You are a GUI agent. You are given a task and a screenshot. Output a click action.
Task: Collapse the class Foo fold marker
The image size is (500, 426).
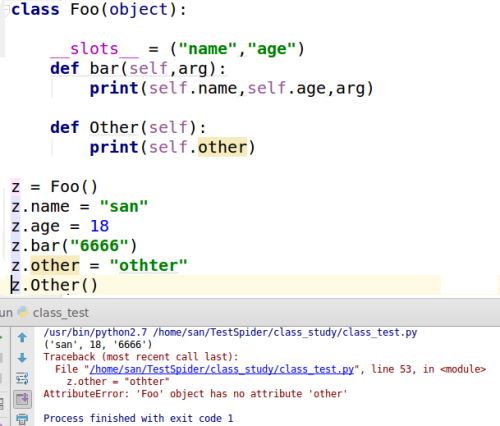6,10
